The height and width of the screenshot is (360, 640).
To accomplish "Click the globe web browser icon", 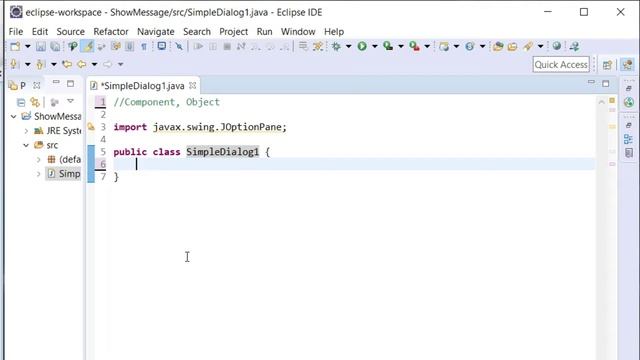I will (557, 46).
